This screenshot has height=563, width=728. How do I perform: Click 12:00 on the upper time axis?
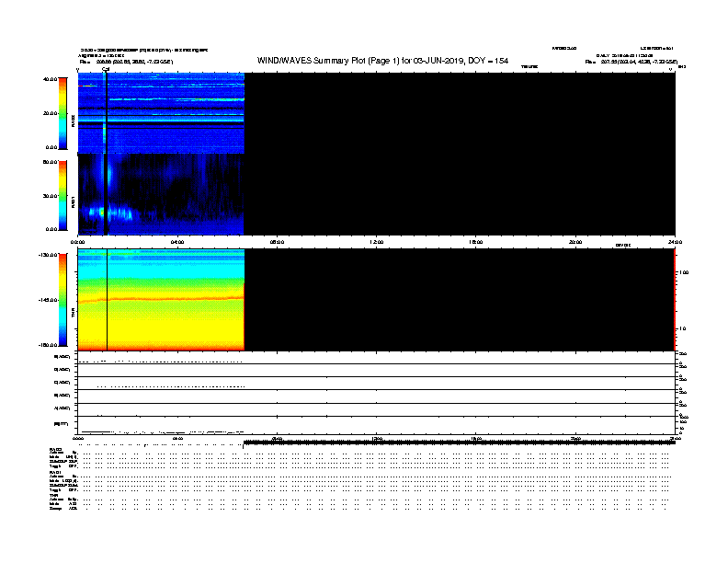tap(377, 242)
